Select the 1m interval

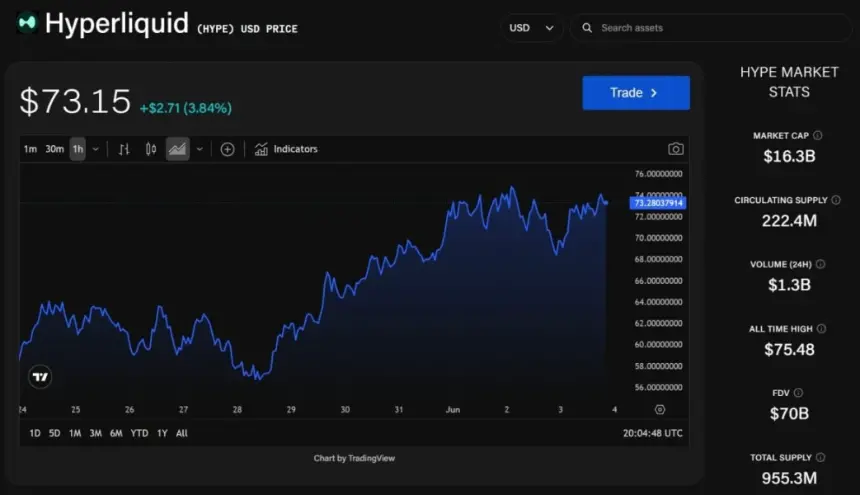click(30, 149)
